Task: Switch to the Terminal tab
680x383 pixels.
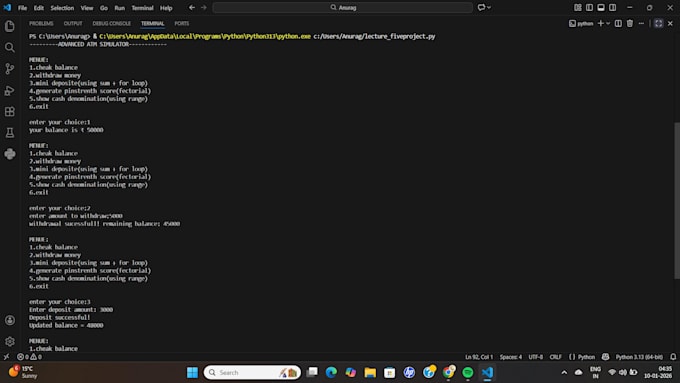Action: click(x=153, y=23)
